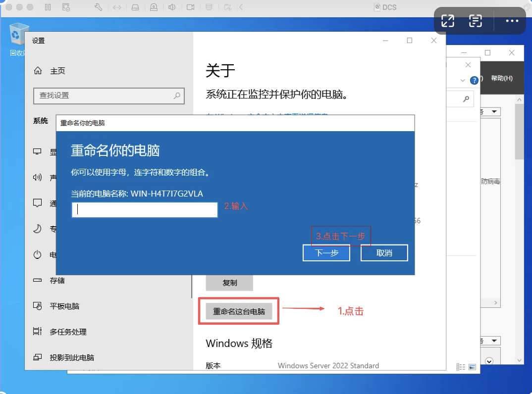Click the blue help question mark icon
532x394 pixels.
474,79
